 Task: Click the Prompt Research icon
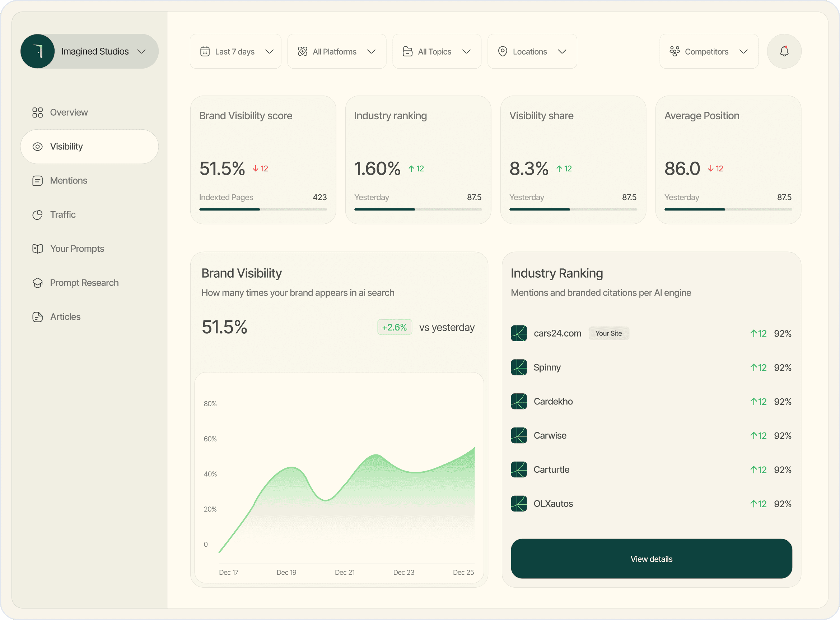pyautogui.click(x=37, y=283)
